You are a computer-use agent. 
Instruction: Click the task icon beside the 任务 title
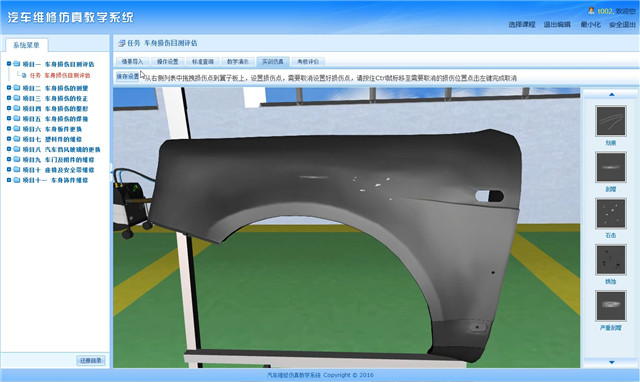pos(121,43)
